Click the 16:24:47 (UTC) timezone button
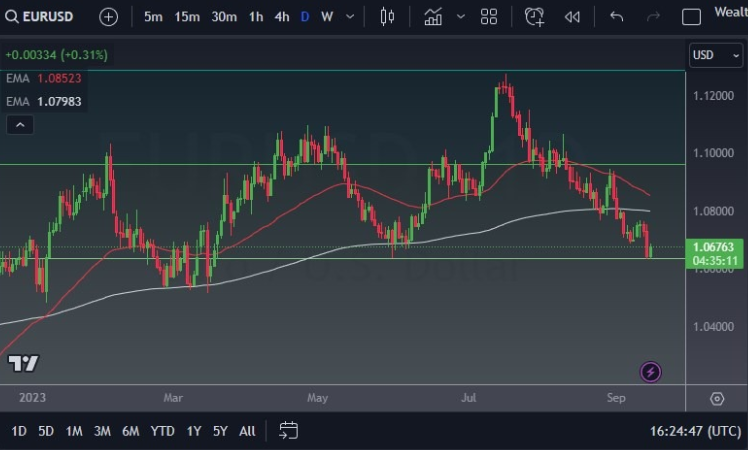The height and width of the screenshot is (450, 748). 695,431
